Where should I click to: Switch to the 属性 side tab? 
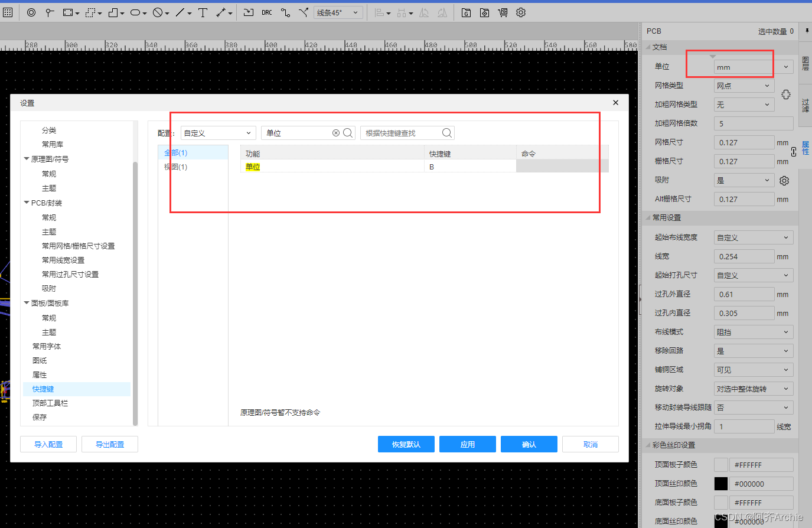click(x=806, y=148)
